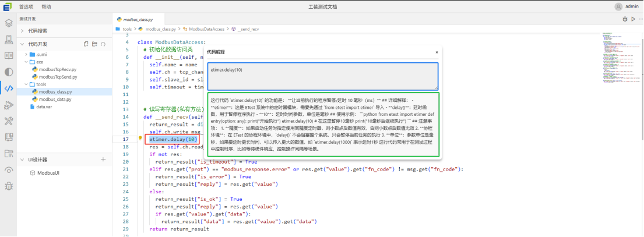Open the board layout sidebar icon
This screenshot has height=237, width=644.
pos(8,137)
